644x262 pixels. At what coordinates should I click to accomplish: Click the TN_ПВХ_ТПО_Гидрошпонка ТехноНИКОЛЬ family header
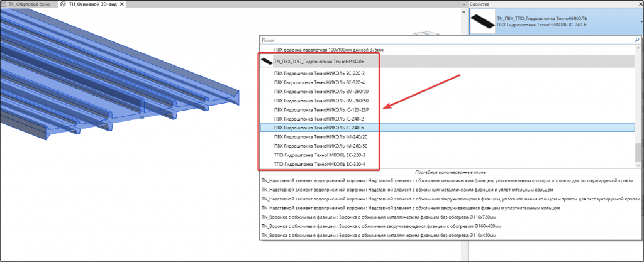click(x=448, y=62)
